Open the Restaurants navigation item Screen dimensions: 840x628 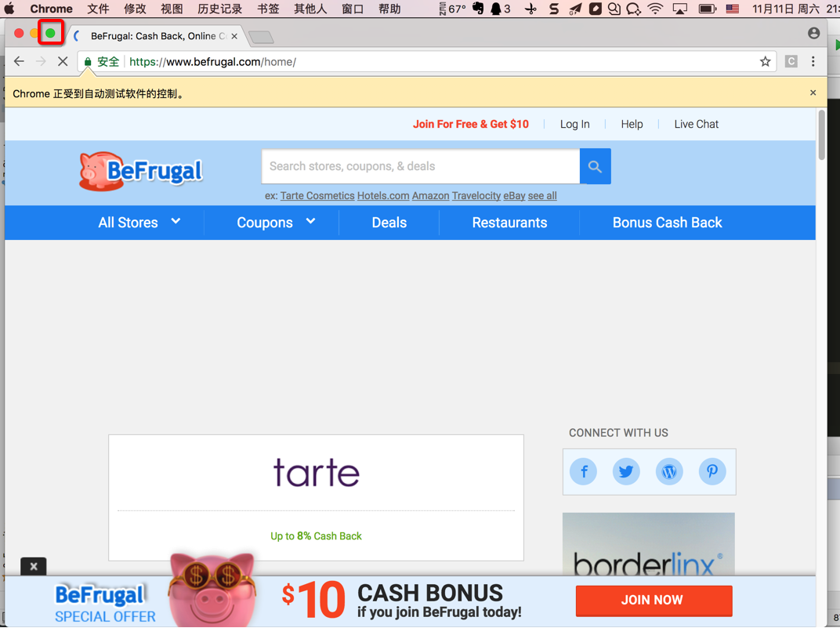(509, 223)
